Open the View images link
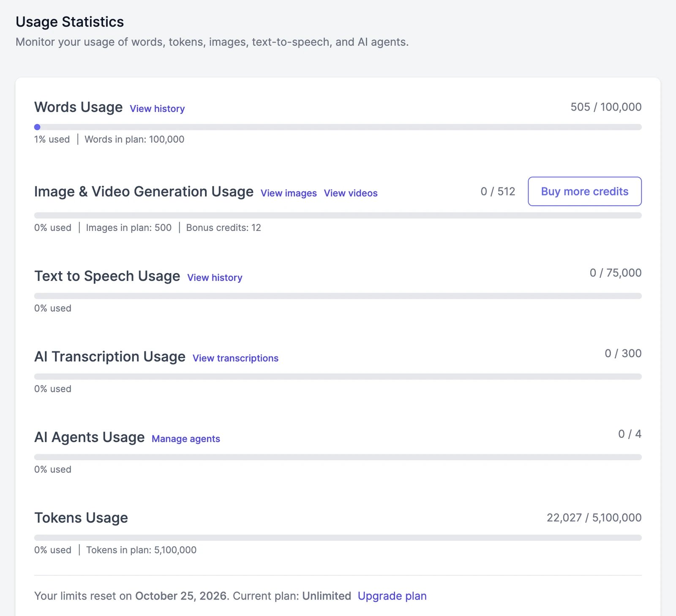 (289, 193)
